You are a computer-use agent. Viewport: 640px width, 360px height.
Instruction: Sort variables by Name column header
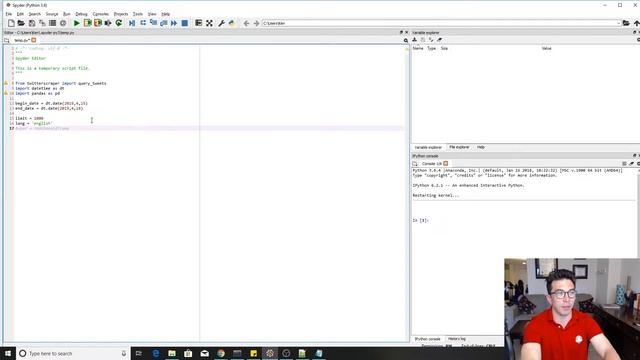[x=418, y=48]
